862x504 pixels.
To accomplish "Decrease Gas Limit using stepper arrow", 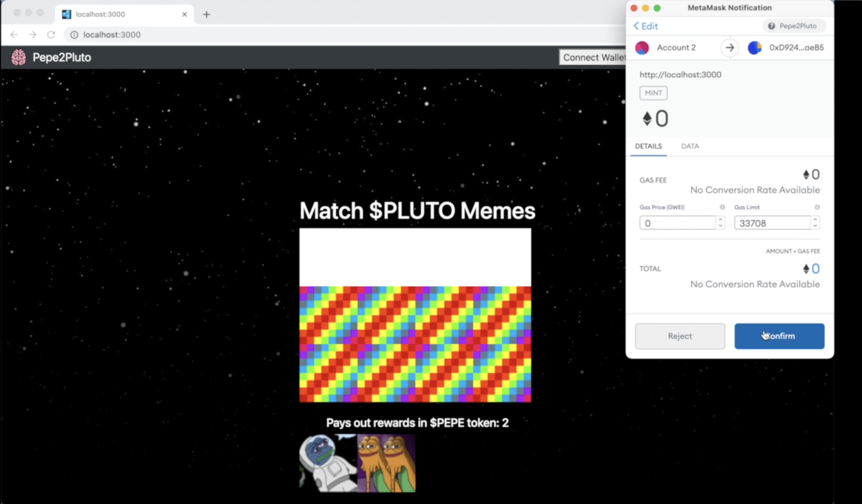I will 815,226.
